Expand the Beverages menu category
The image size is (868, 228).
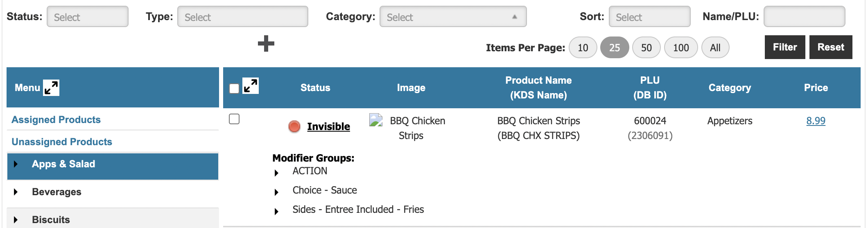tap(16, 192)
